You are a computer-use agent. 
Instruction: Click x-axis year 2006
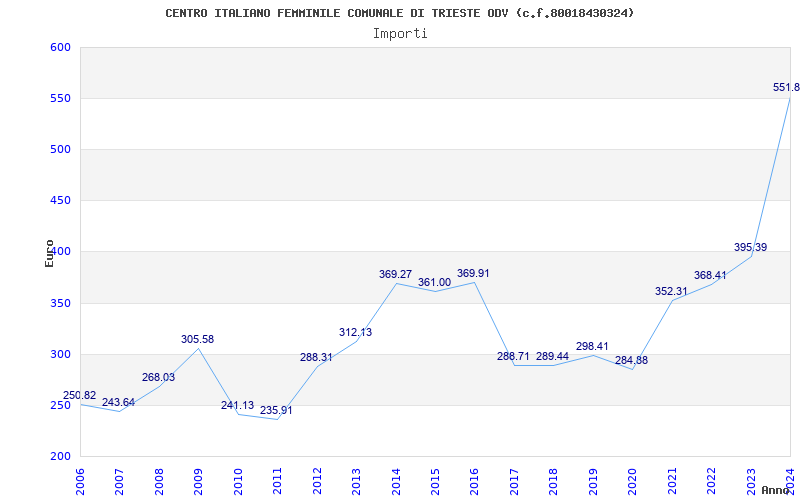pyautogui.click(x=80, y=481)
